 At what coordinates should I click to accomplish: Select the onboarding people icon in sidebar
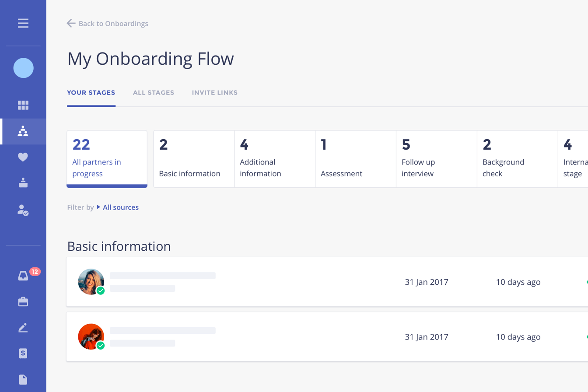pyautogui.click(x=23, y=131)
